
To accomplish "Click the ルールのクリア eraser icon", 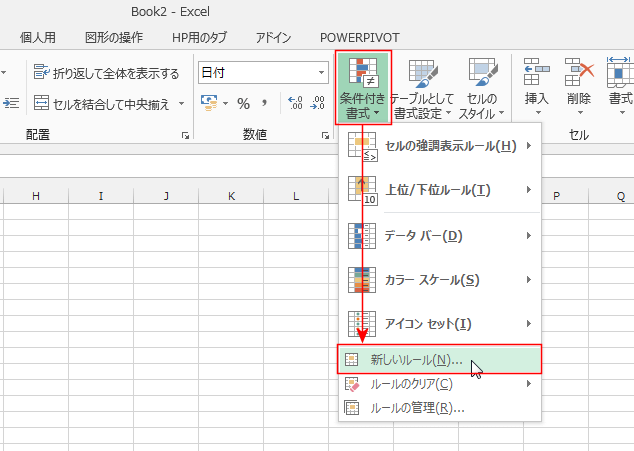I will point(352,384).
